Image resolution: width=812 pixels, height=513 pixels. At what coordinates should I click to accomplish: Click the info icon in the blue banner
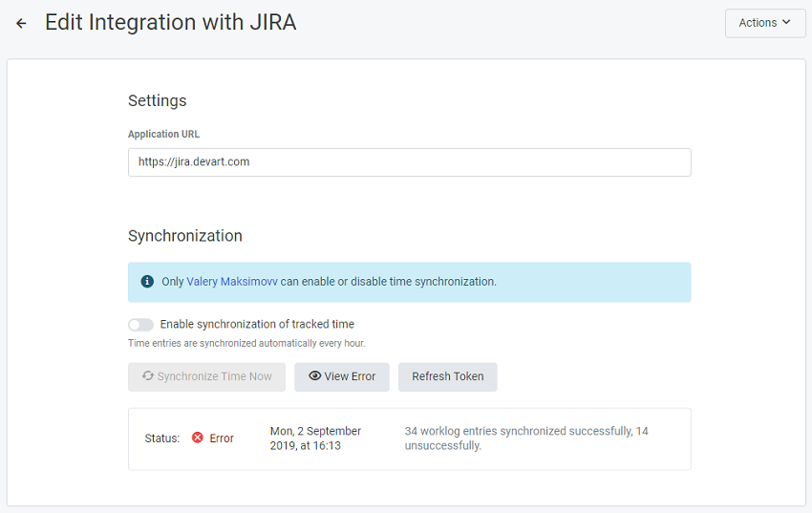(x=147, y=281)
